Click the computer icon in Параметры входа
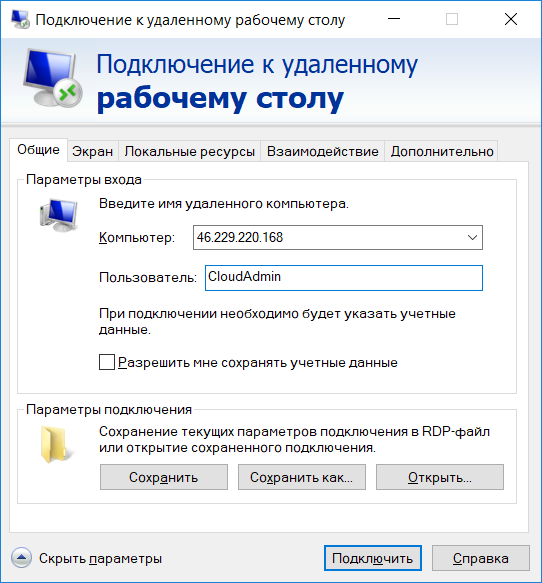542x583 pixels. pos(58,215)
